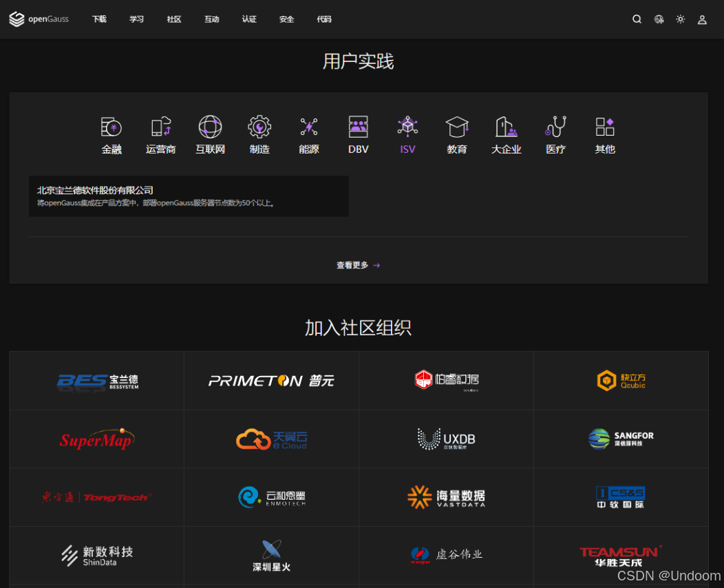Open the 北京宝兰德软件股份有限公司 case card
The width and height of the screenshot is (724, 588).
click(x=189, y=196)
